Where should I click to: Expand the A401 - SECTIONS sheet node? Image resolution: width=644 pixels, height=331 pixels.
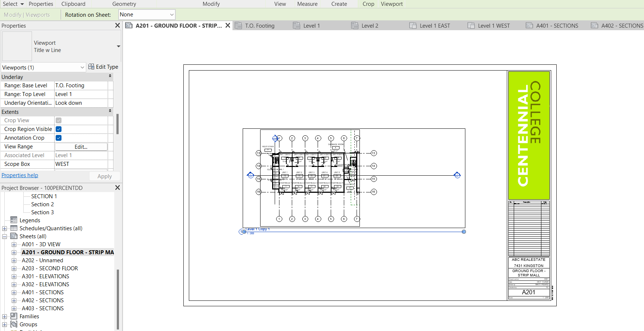coord(14,292)
